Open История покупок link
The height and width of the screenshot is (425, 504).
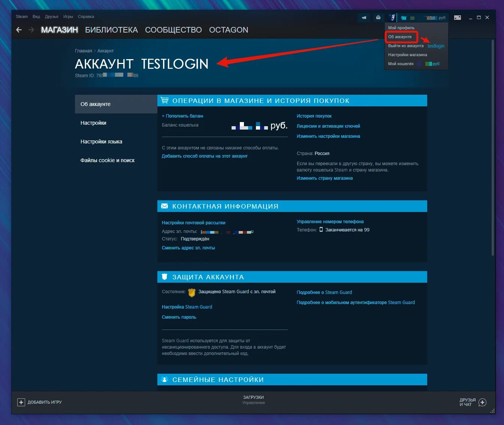pos(314,116)
